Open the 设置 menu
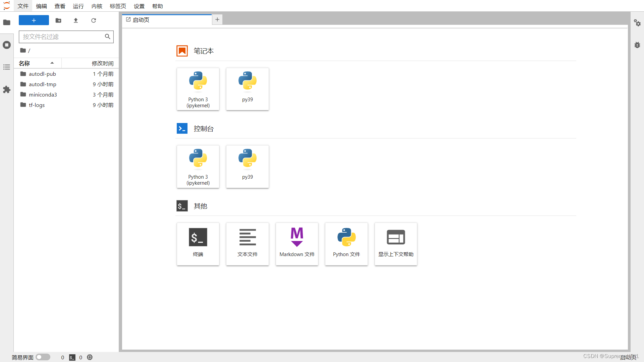This screenshot has width=644, height=362. coord(139,6)
